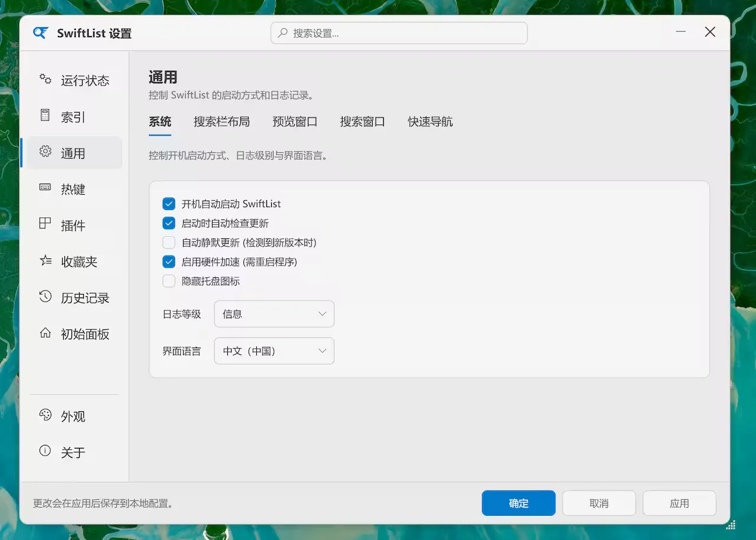Click the text 更改会在应用后保存到本地配置。

[x=103, y=503]
